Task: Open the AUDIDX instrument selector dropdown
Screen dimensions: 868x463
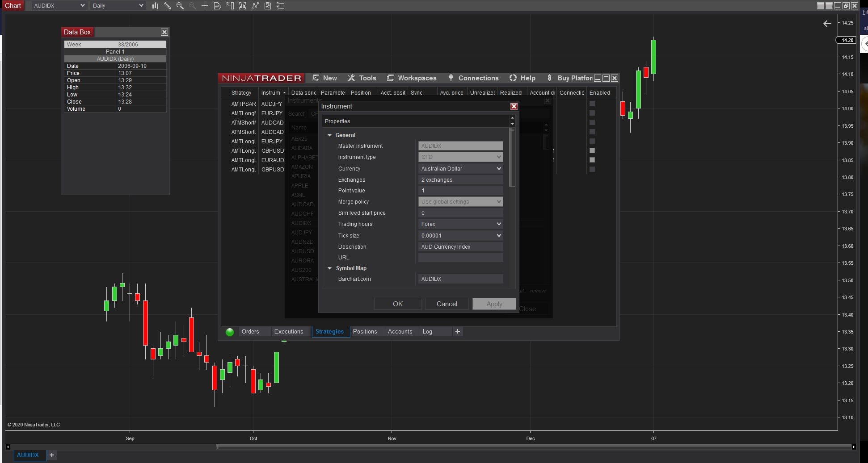Action: click(59, 6)
